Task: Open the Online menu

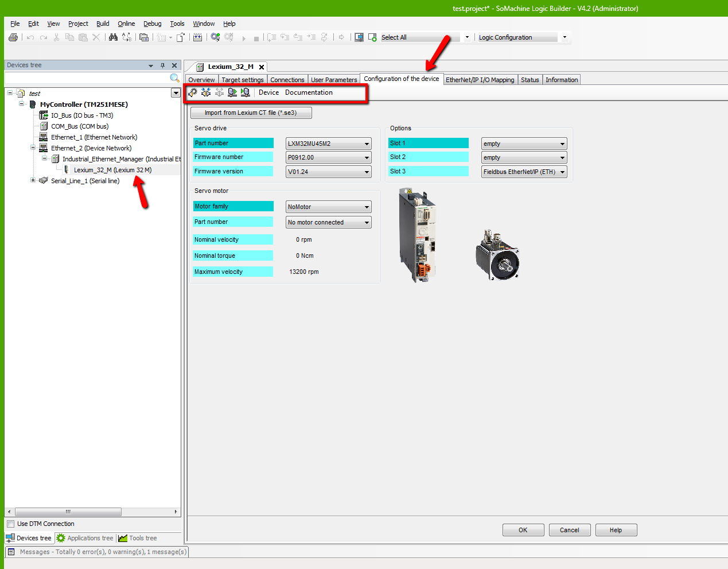Action: click(x=126, y=24)
